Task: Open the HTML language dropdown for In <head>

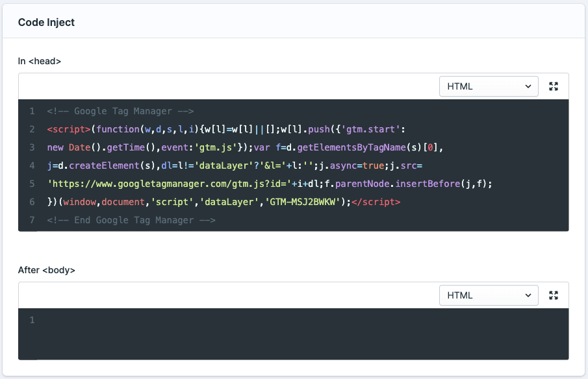Action: click(489, 86)
